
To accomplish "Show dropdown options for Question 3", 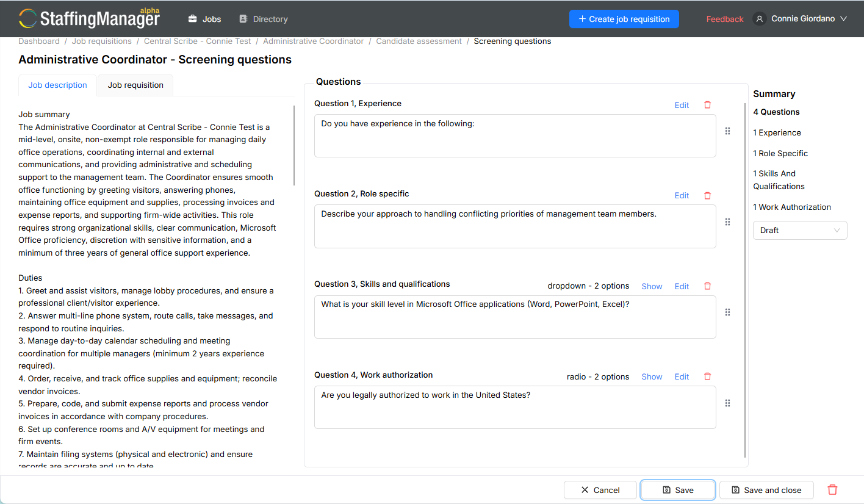I will point(652,286).
